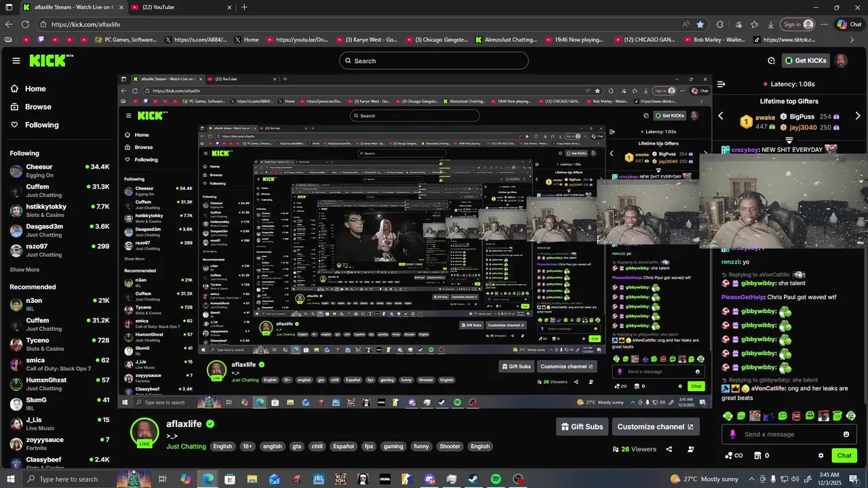Screen dimensions: 868x488
Task: Show next top gifters with right chevron
Action: [858, 116]
